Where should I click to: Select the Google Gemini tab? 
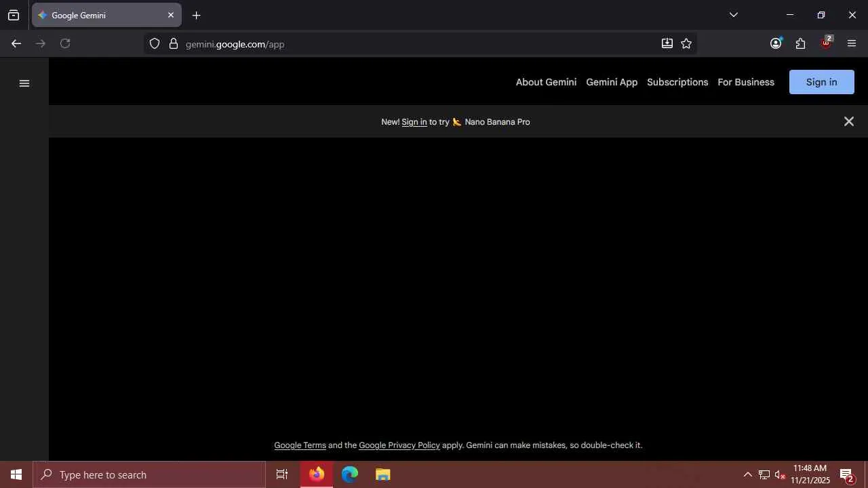point(106,15)
